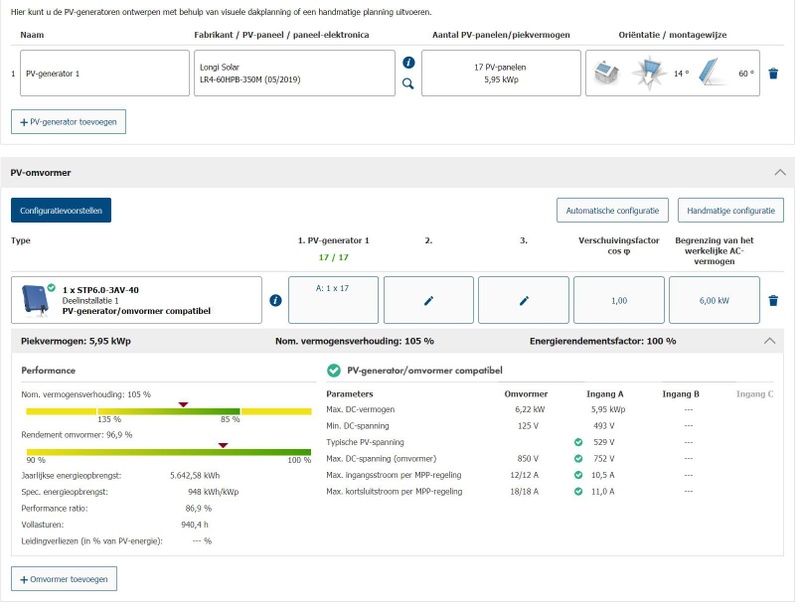
Task: Click the Rendement omvormer bar marker
Action: (x=224, y=447)
